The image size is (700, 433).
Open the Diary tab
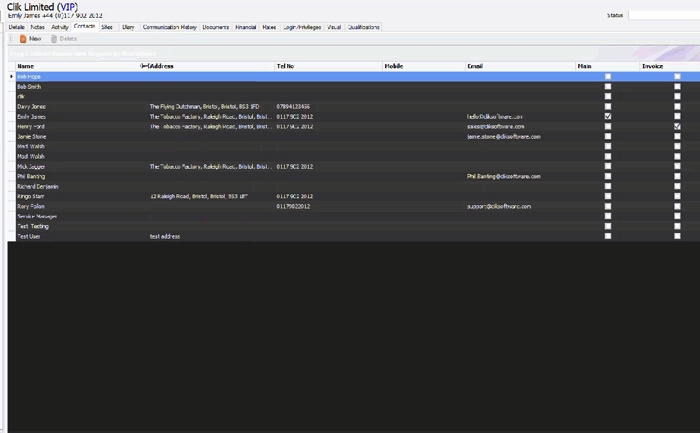(129, 27)
